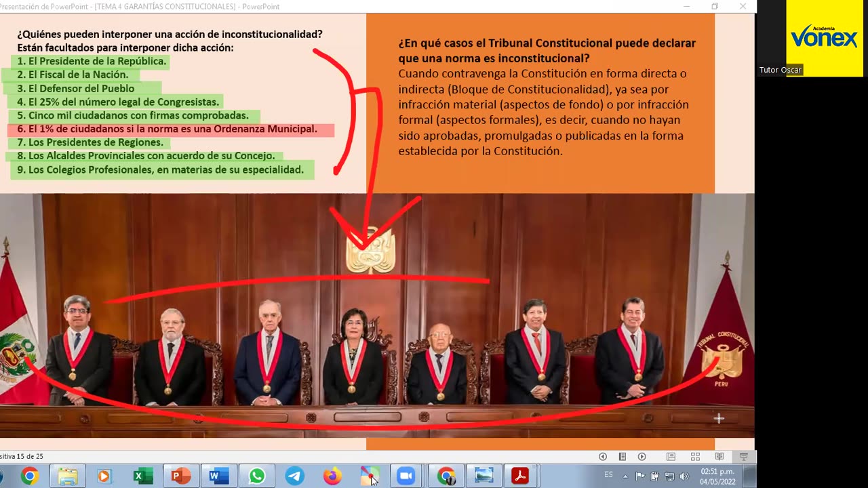This screenshot has height=488, width=868.
Task: Open Zoom from the taskbar
Action: [x=406, y=476]
